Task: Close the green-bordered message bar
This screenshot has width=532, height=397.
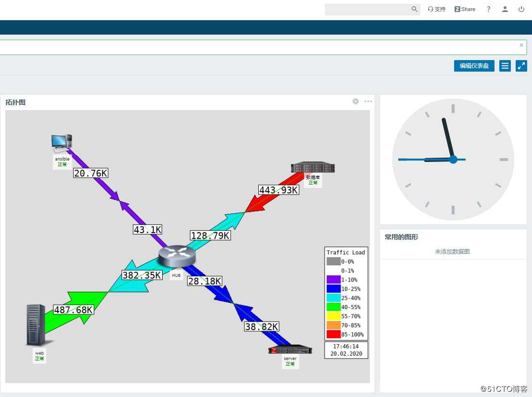Action: 521,45
